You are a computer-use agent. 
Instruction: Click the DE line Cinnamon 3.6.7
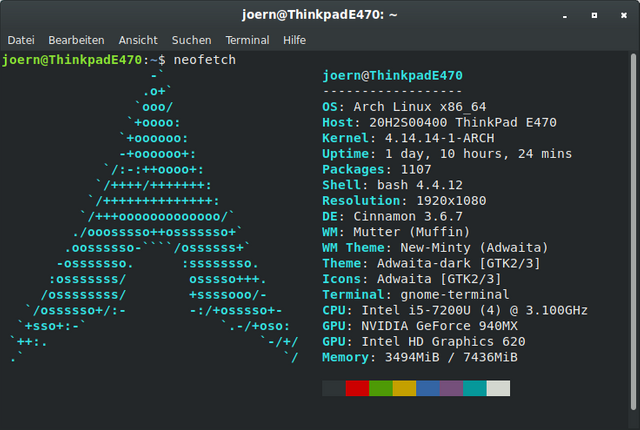(x=392, y=216)
